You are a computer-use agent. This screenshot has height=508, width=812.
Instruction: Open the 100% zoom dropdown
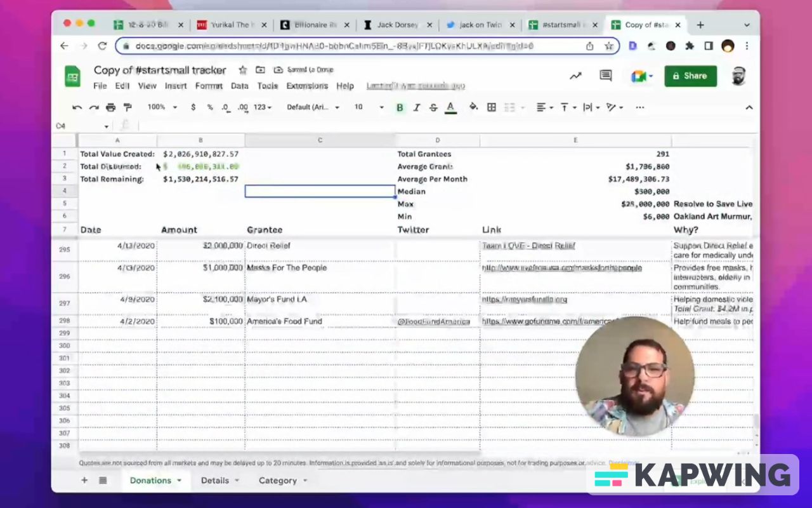point(162,107)
